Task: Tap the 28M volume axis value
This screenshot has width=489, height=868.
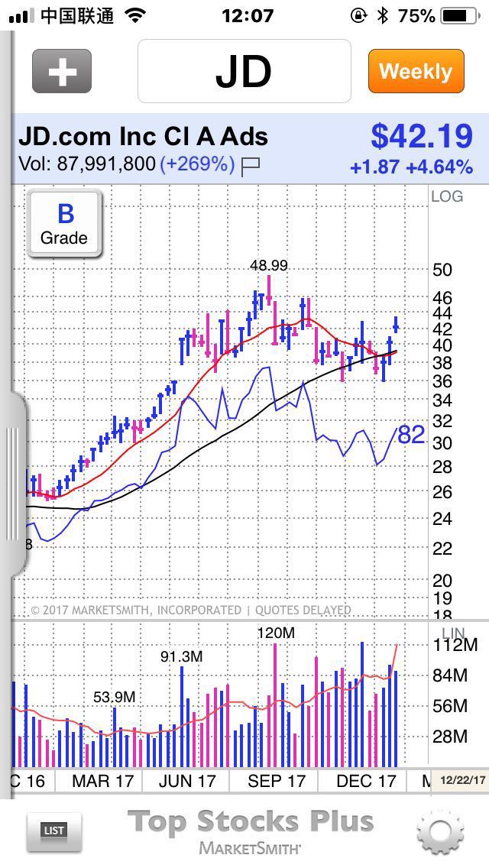Action: tap(452, 737)
